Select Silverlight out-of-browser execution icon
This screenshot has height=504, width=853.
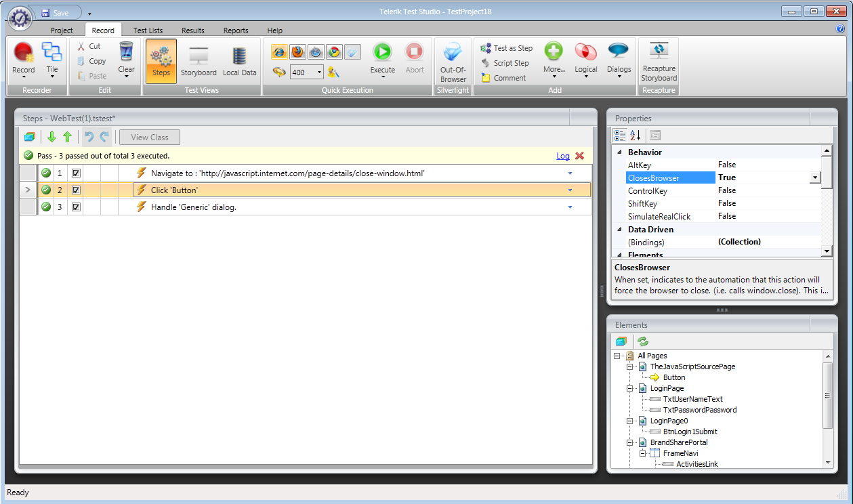352,52
